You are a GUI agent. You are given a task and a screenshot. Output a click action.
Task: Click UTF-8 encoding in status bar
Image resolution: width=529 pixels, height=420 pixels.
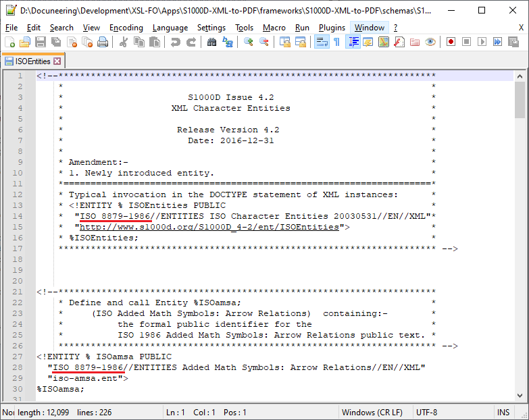tap(426, 413)
